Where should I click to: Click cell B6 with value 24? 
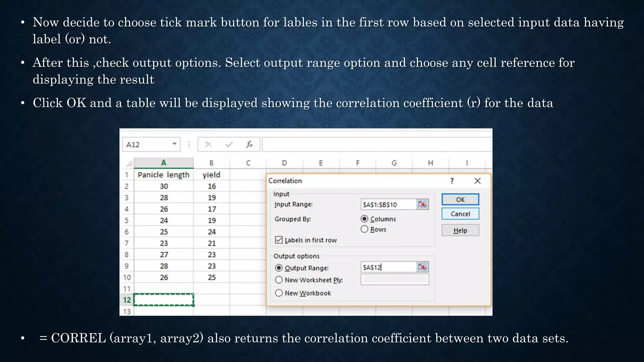pos(212,232)
